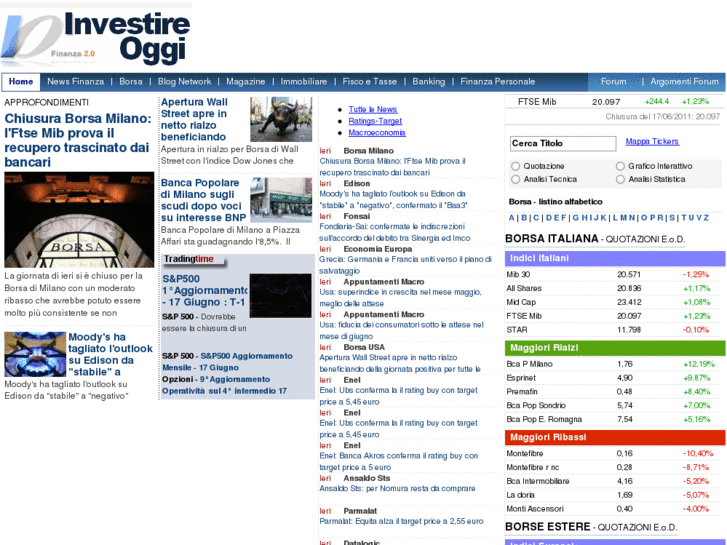
Task: Open Grecia Germania e Francia news item
Action: click(405, 265)
